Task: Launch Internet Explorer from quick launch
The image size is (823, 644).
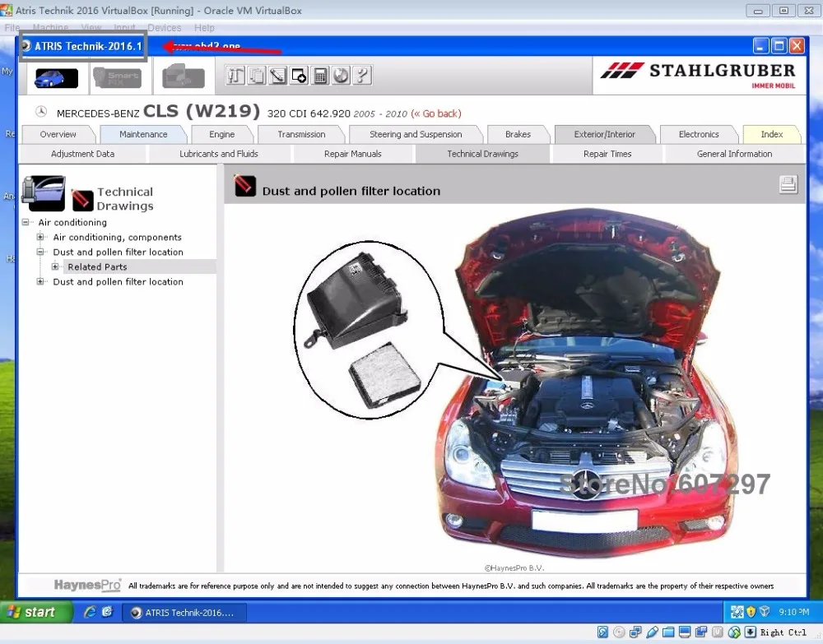Action: 90,611
